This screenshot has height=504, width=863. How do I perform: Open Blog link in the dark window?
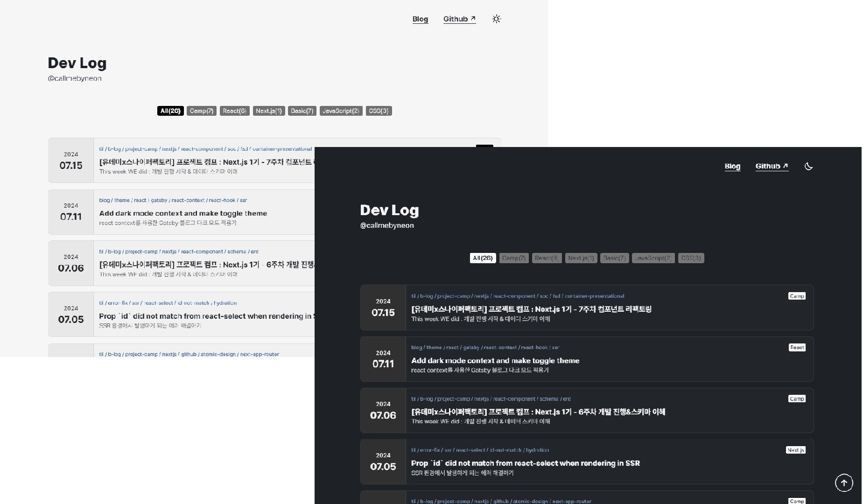click(732, 166)
